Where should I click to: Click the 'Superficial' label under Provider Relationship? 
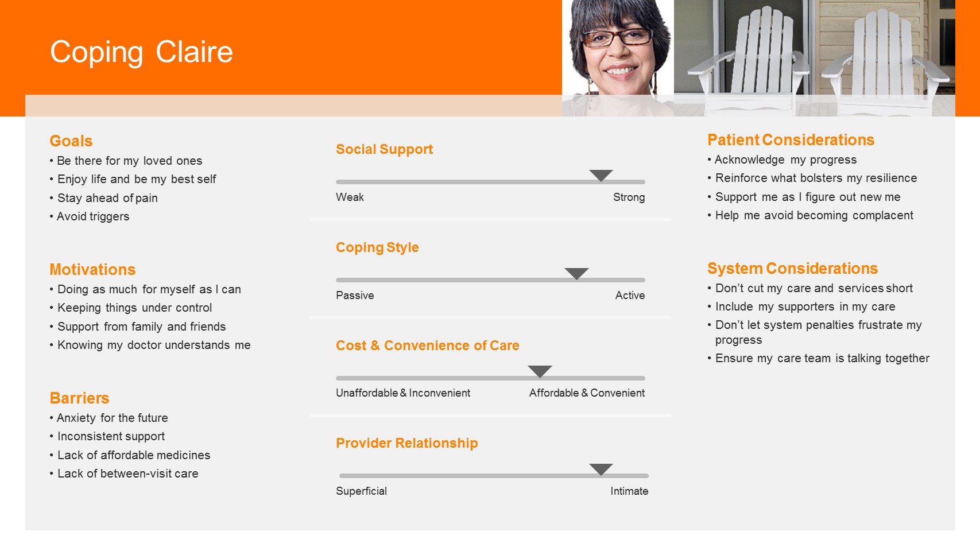361,491
